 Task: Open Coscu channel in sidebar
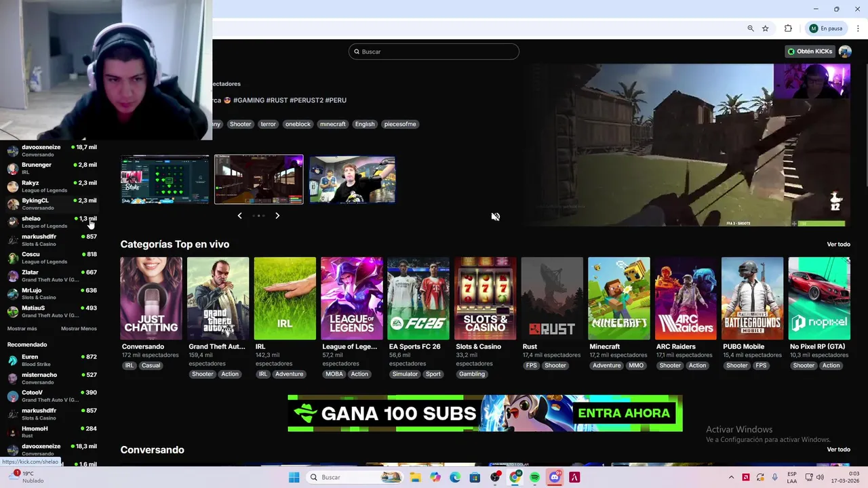53,258
